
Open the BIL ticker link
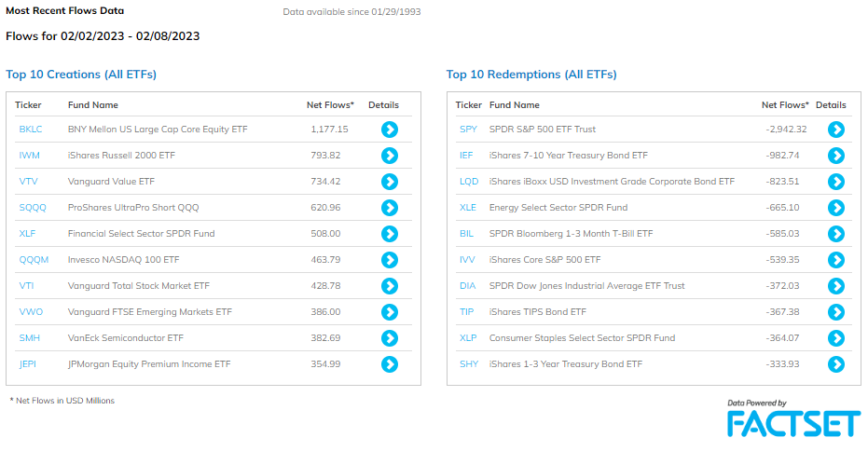467,234
